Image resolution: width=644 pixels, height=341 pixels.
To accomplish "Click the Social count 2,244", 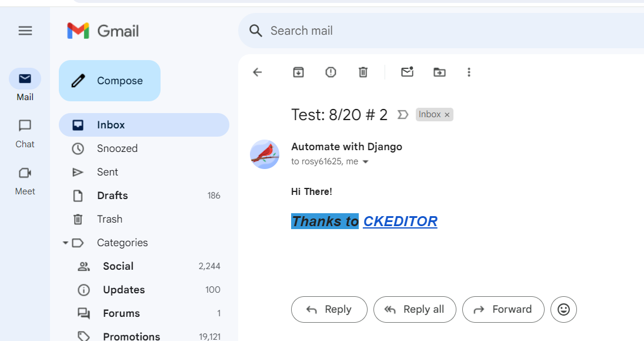I will tap(209, 267).
